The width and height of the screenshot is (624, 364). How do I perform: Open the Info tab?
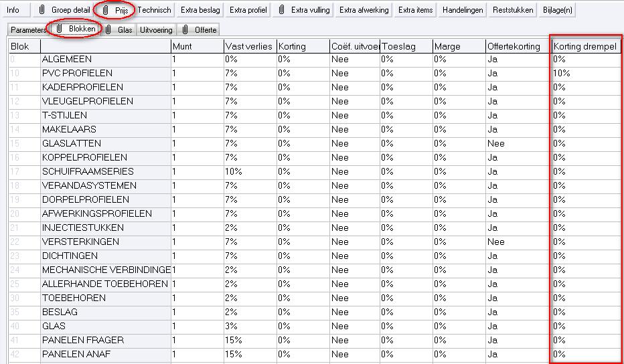tap(16, 10)
